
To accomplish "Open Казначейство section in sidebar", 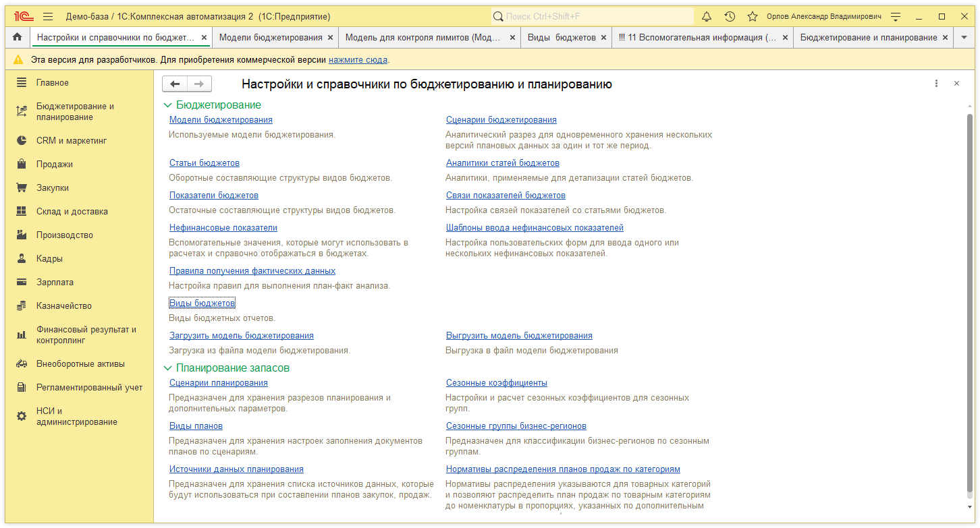I will (64, 306).
